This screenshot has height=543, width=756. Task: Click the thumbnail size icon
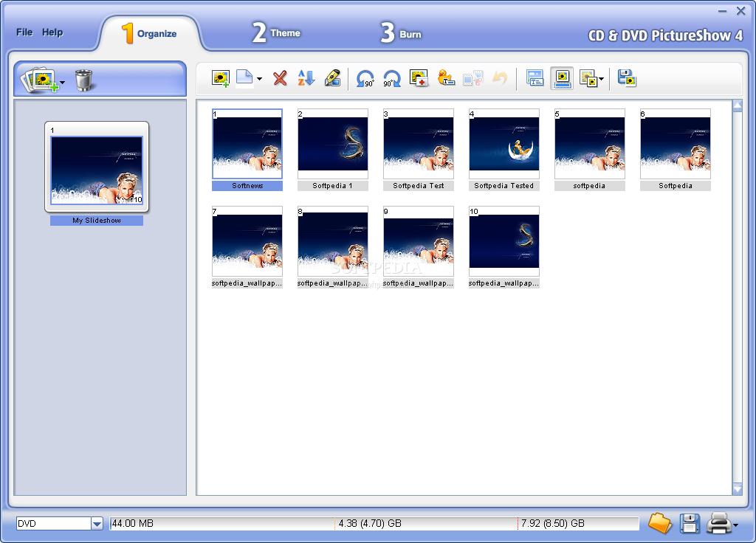click(x=588, y=78)
